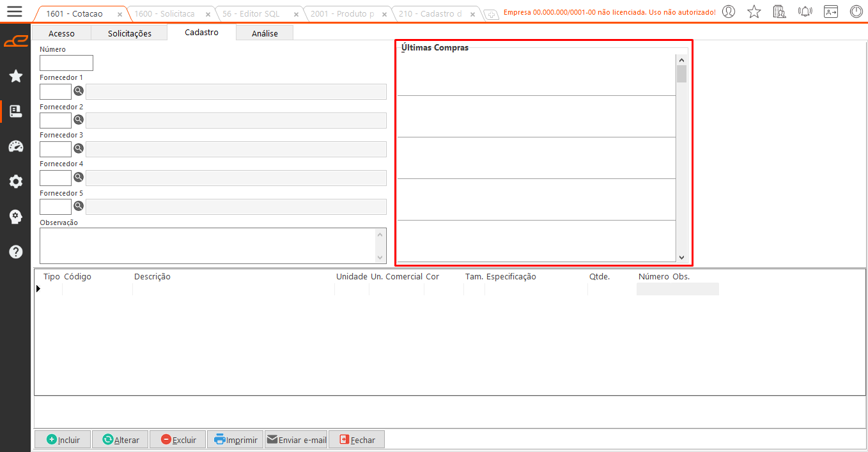Click the Enviar e-mail button
The image size is (868, 452).
[296, 440]
